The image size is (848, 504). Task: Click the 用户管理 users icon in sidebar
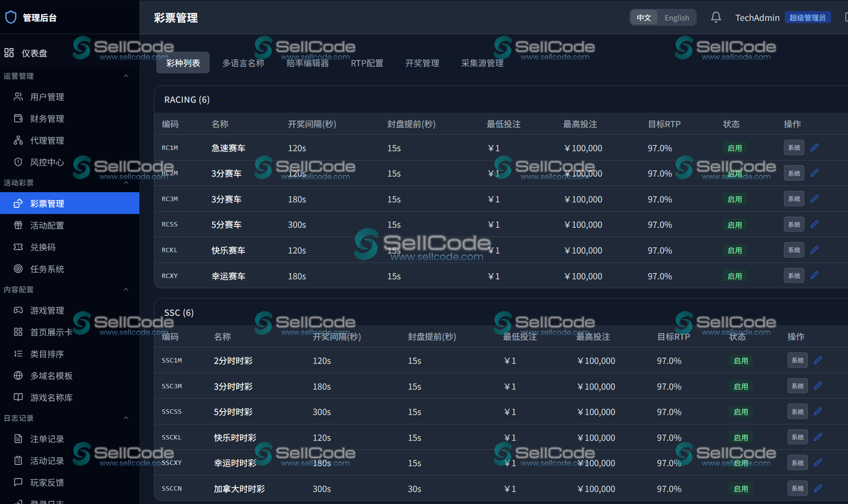coord(18,97)
